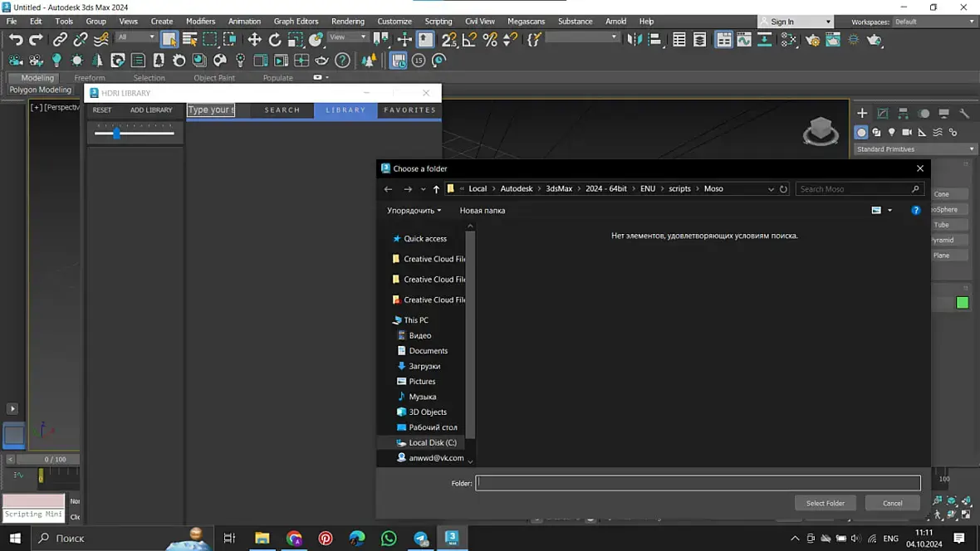
Task: Click the Mirror tool icon
Action: click(635, 39)
